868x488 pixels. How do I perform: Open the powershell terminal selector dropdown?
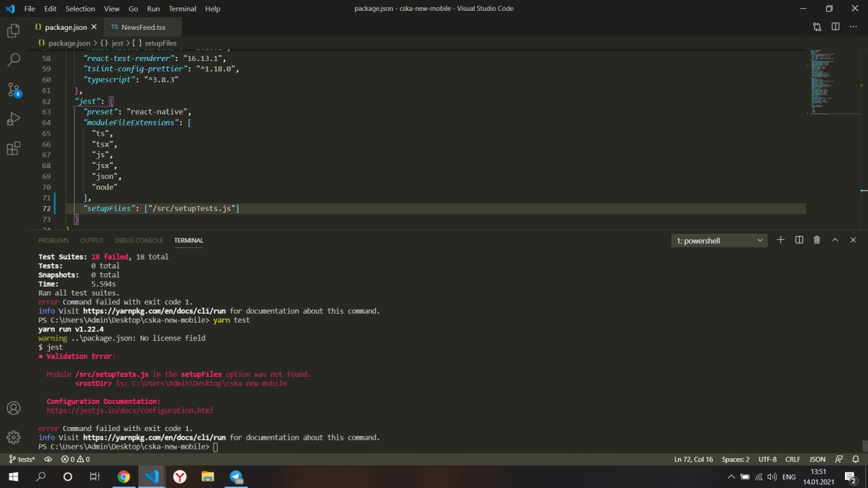tap(719, 241)
